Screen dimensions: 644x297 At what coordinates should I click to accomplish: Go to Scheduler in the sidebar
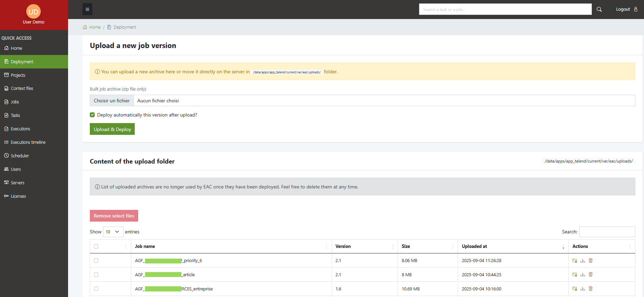tap(20, 156)
